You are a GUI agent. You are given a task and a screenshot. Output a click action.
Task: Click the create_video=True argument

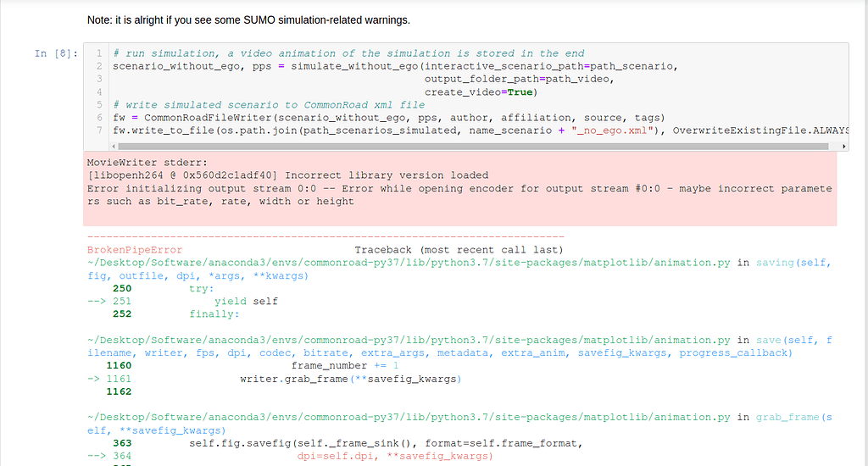(x=481, y=92)
